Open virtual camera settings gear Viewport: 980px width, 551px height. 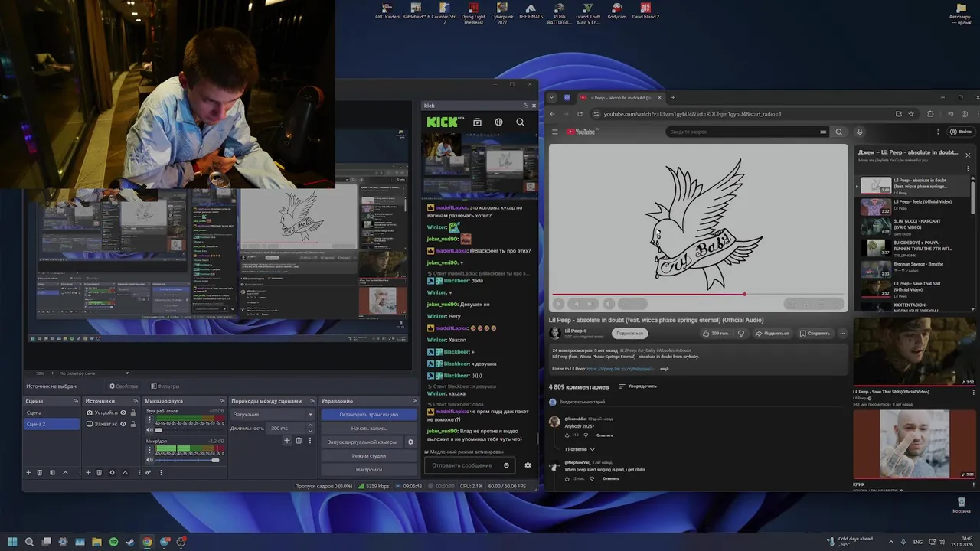[410, 442]
